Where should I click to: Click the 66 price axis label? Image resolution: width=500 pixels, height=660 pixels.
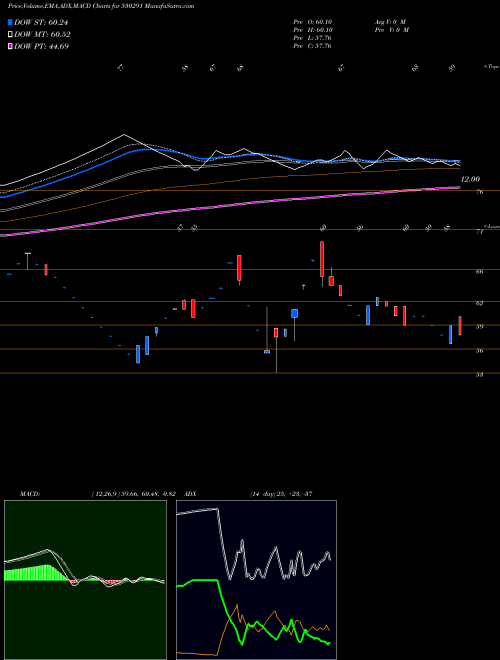[480, 272]
